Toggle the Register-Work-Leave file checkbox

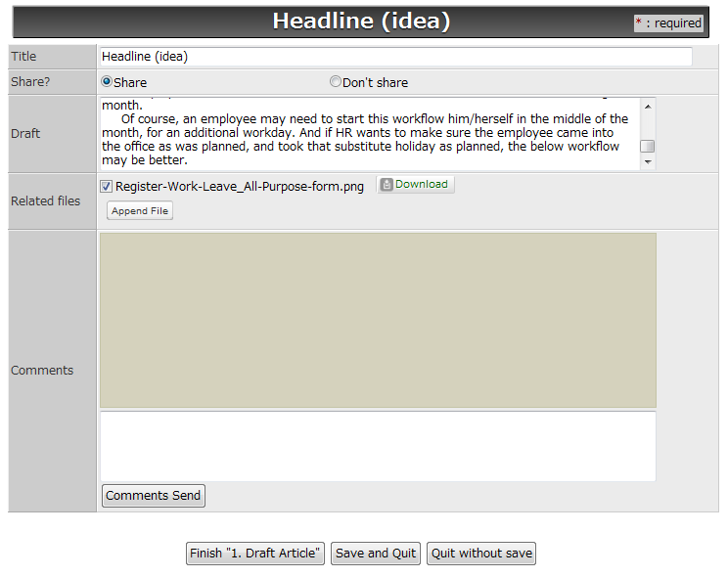(x=106, y=186)
